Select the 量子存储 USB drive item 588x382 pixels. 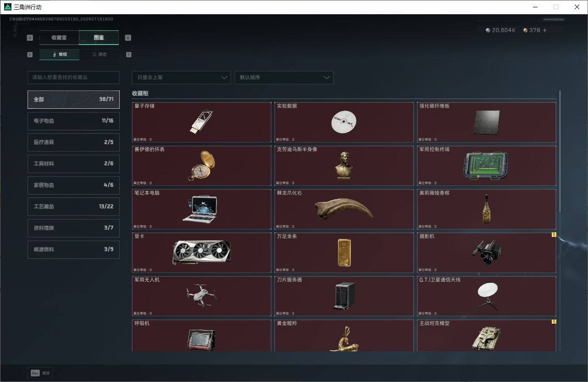tap(202, 122)
